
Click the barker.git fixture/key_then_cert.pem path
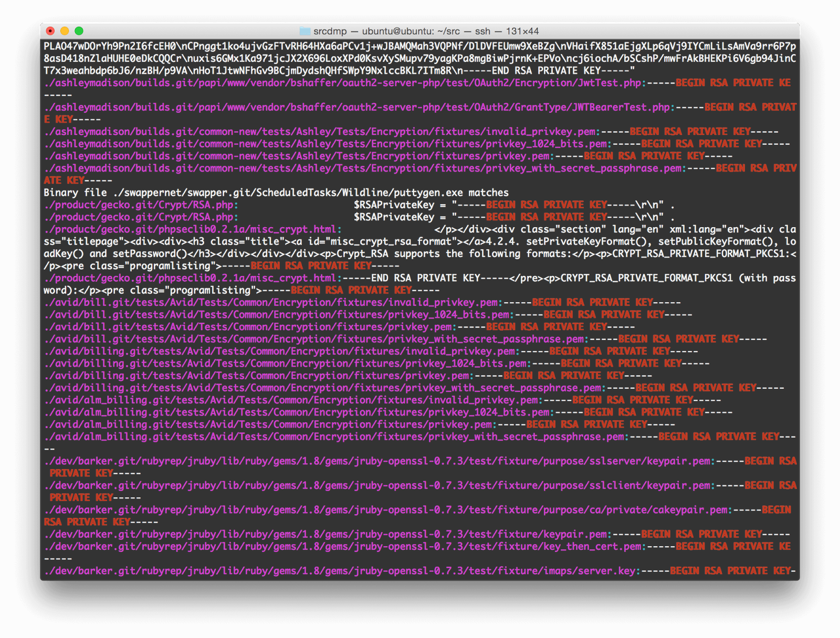pos(343,546)
